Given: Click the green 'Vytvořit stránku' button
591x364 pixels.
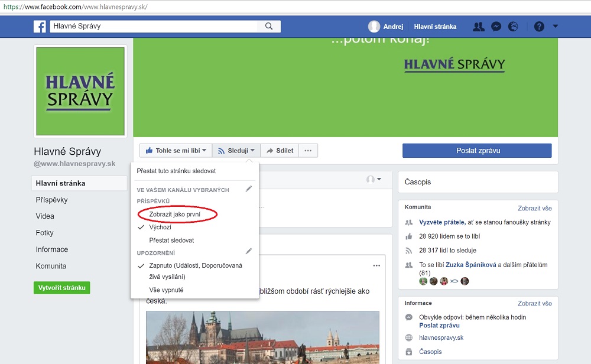Looking at the screenshot, I should pos(62,288).
